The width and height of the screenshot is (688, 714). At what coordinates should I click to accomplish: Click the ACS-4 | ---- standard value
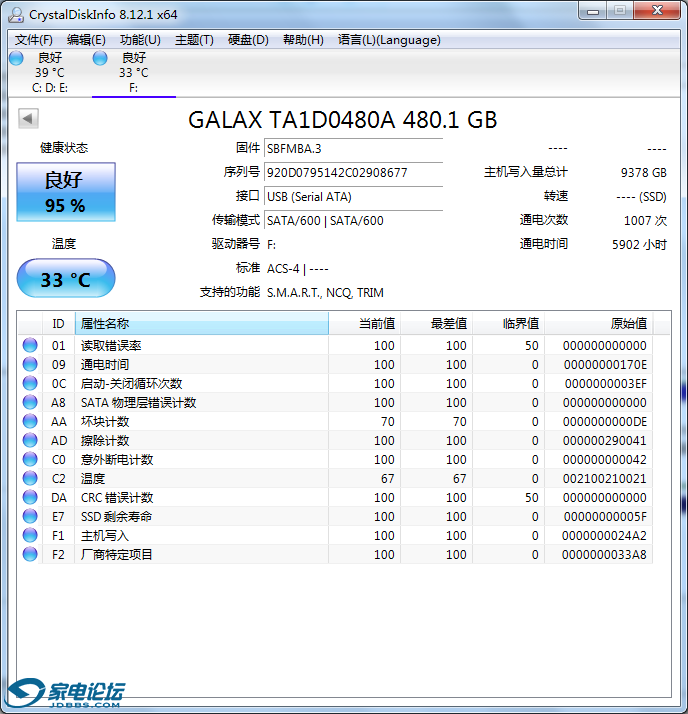coord(297,269)
